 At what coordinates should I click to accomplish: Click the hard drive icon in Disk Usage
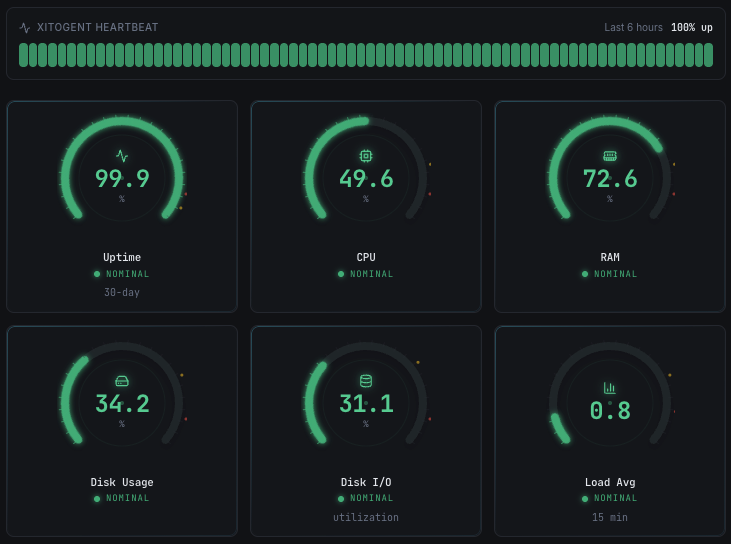pyautogui.click(x=122, y=381)
